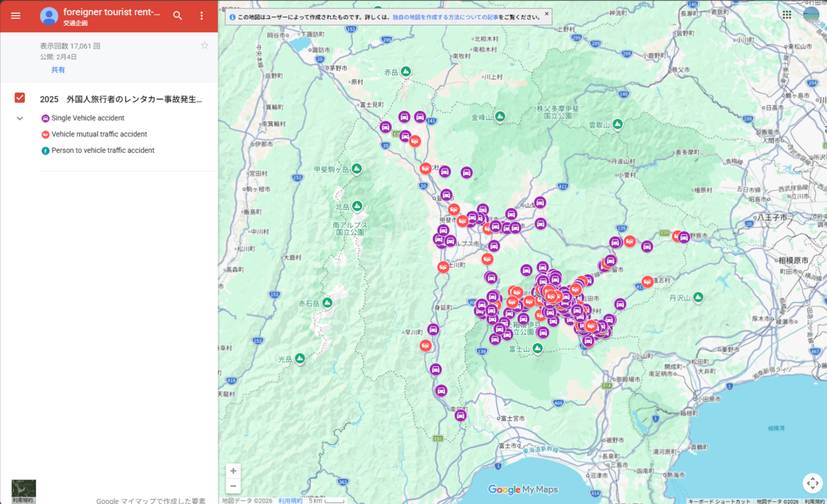The image size is (827, 504).
Task: Switch to satellite view using the thumbnail
Action: (23, 491)
